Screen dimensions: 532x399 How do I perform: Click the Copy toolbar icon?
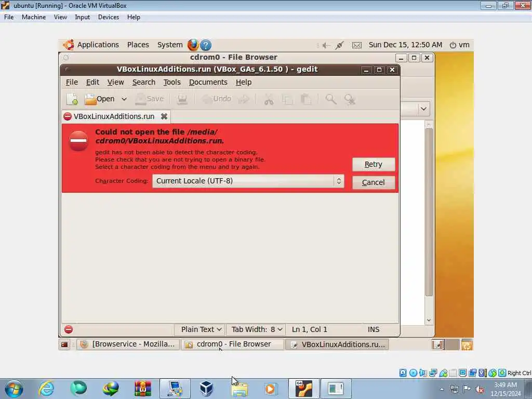pos(287,99)
